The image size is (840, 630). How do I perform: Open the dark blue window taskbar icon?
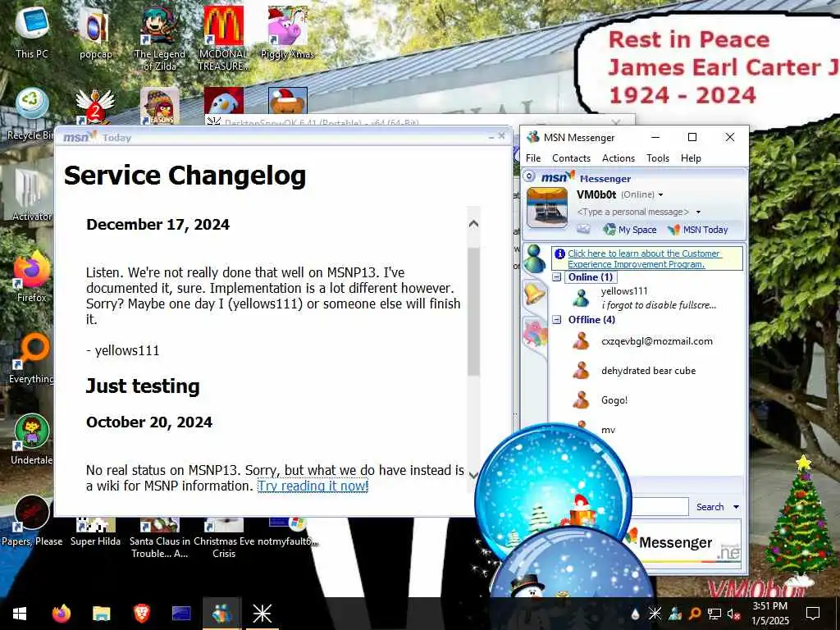(181, 614)
